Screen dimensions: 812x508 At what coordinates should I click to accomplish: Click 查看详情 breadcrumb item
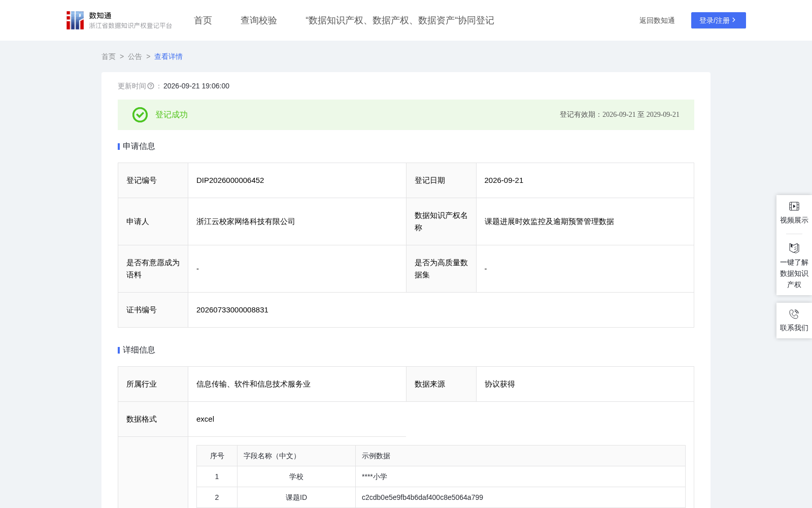point(168,56)
